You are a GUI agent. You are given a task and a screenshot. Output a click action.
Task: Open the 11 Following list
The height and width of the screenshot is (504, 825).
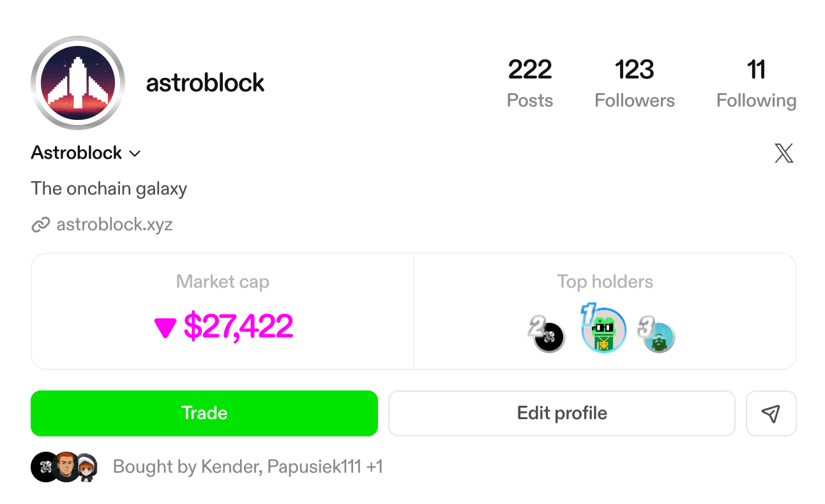[x=756, y=83]
